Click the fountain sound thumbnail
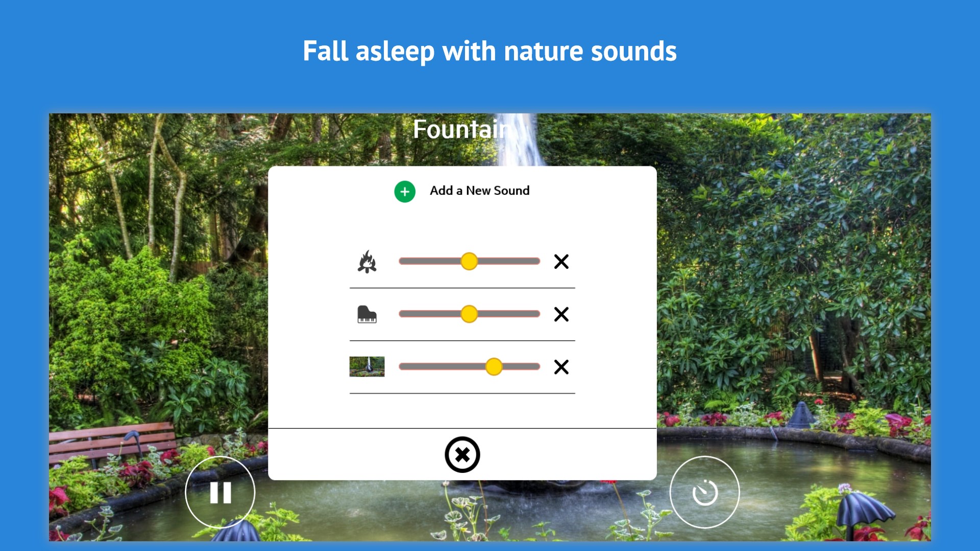Viewport: 980px width, 551px height. pyautogui.click(x=367, y=367)
